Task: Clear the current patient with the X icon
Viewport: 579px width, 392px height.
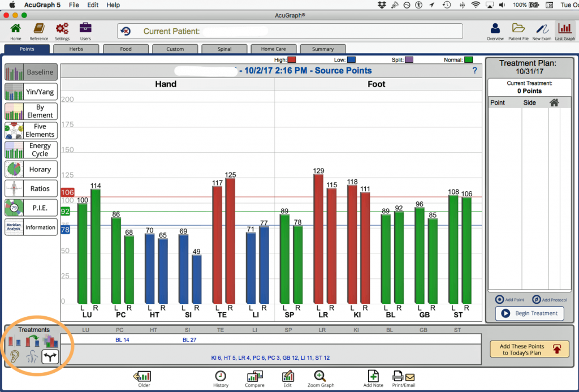Action: coord(126,31)
